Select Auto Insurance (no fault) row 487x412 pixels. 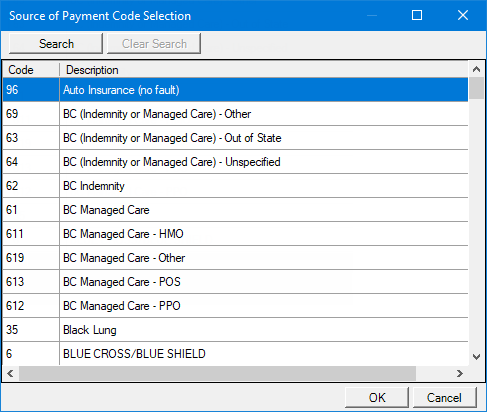235,90
